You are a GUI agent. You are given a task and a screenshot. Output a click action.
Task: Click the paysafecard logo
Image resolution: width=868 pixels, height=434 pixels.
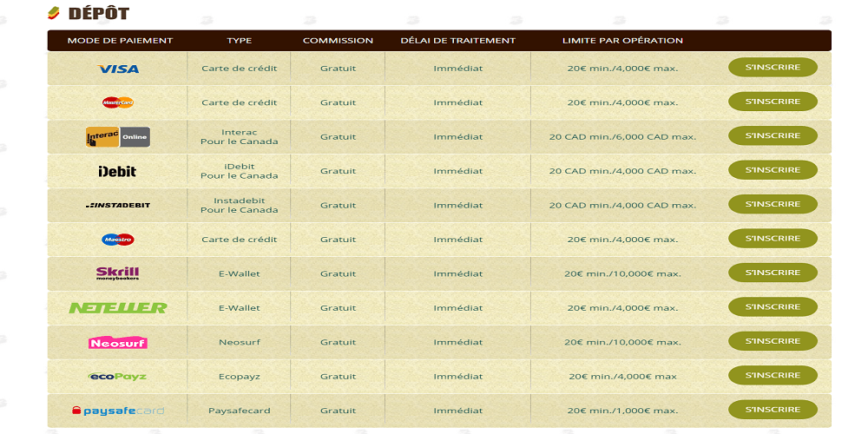118,411
